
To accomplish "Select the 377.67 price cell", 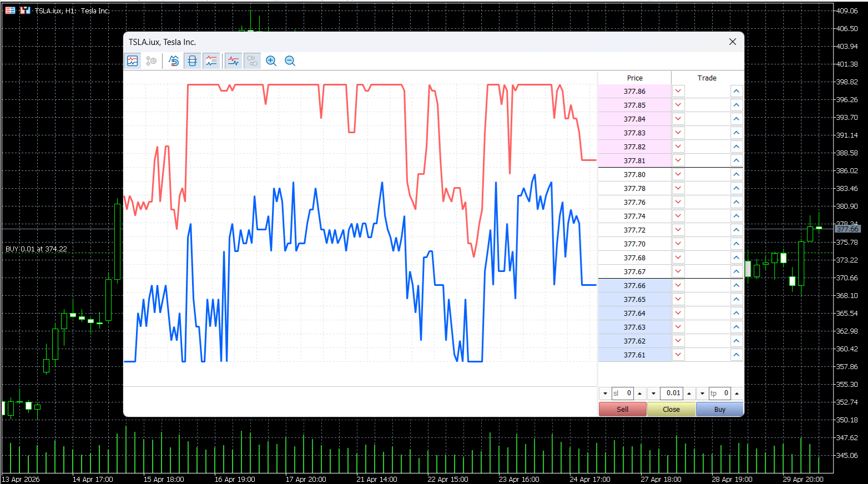I will [634, 271].
